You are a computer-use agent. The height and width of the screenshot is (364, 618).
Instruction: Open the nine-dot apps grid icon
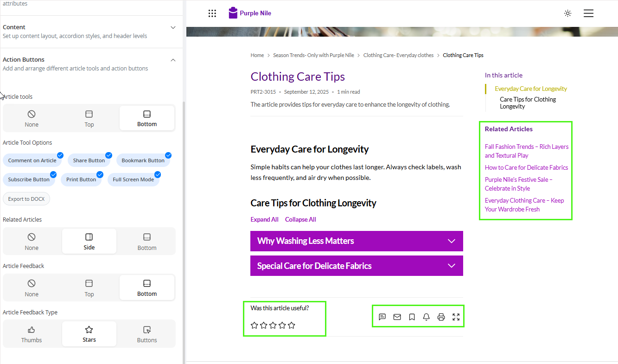coord(212,13)
